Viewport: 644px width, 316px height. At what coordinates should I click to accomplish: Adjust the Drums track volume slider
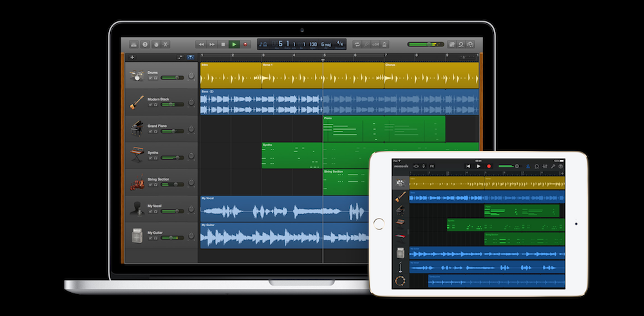click(x=171, y=77)
